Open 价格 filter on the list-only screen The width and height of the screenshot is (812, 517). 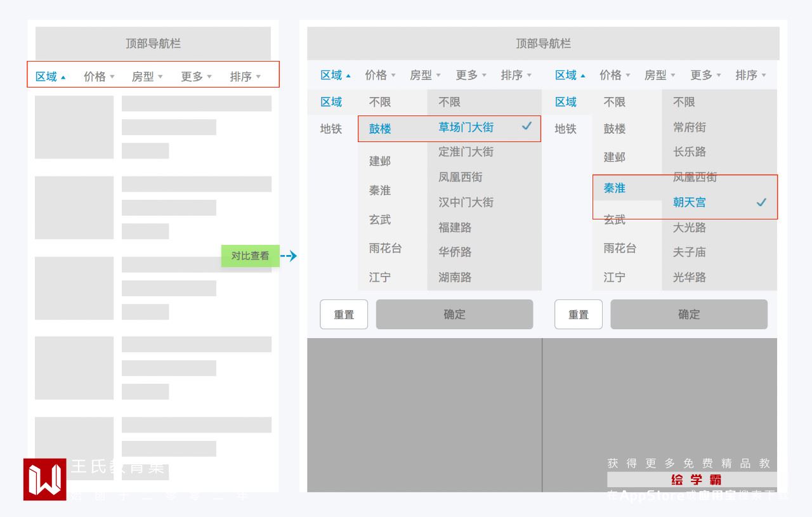click(x=99, y=77)
